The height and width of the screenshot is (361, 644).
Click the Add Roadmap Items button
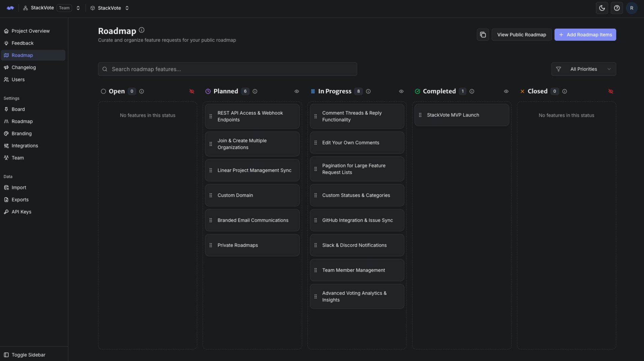click(x=585, y=34)
